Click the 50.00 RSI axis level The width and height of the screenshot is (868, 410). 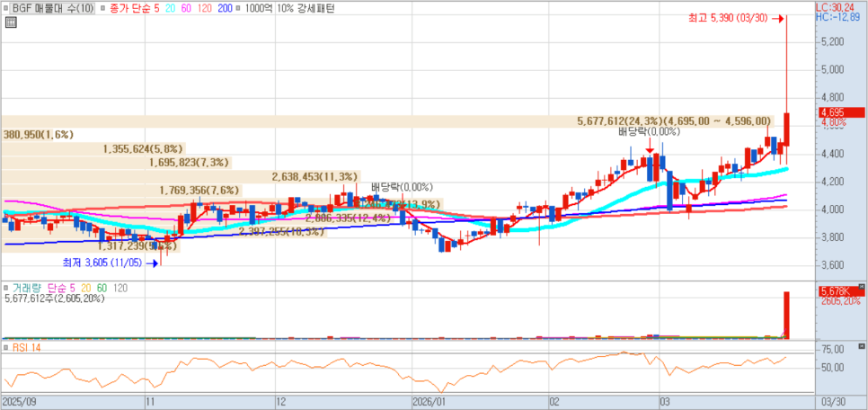pyautogui.click(x=833, y=368)
